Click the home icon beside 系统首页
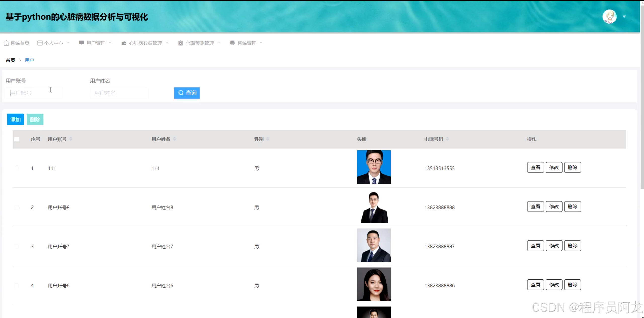This screenshot has width=644, height=318. (x=6, y=43)
